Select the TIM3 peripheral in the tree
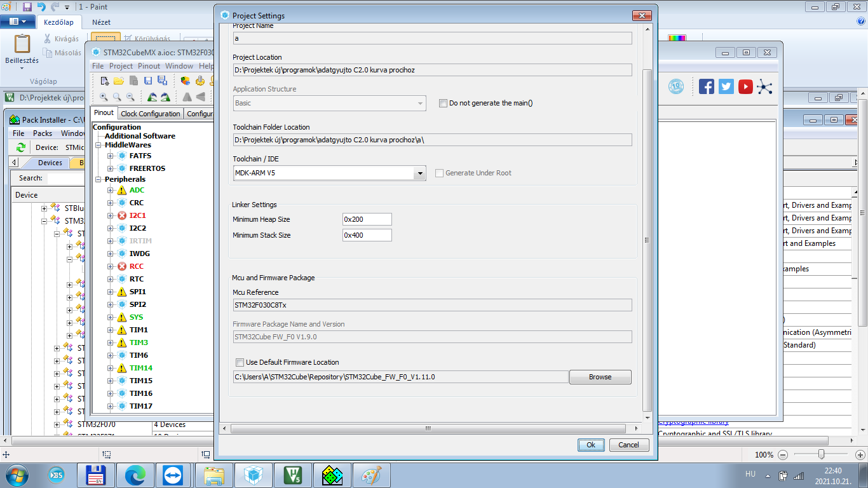868x488 pixels. [139, 342]
